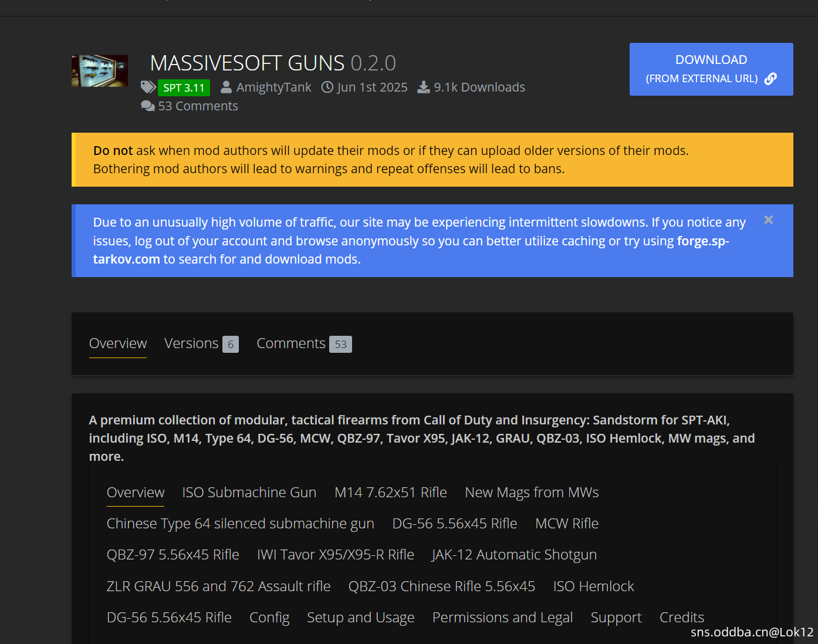Open the Permissions and Legal tab
Image resolution: width=818 pixels, height=644 pixels.
pyautogui.click(x=503, y=618)
